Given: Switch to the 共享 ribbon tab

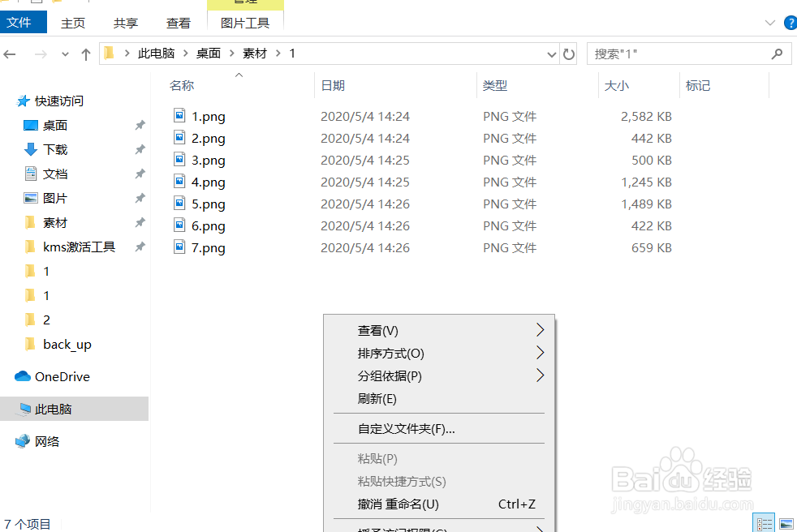Looking at the screenshot, I should tap(125, 23).
